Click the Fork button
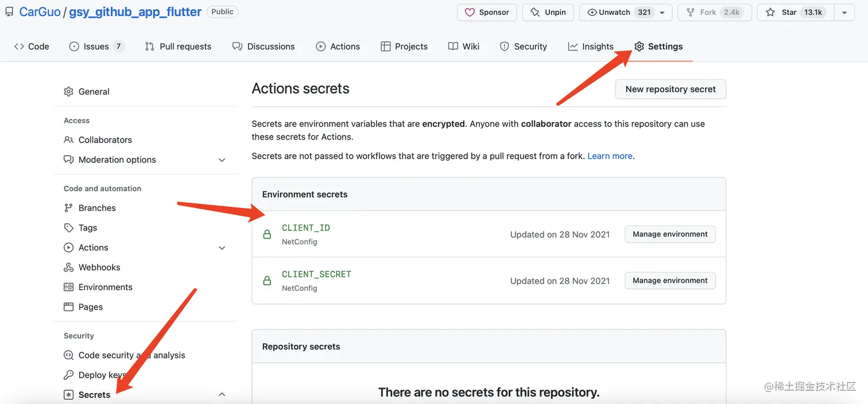Image resolution: width=868 pixels, height=404 pixels. point(715,12)
